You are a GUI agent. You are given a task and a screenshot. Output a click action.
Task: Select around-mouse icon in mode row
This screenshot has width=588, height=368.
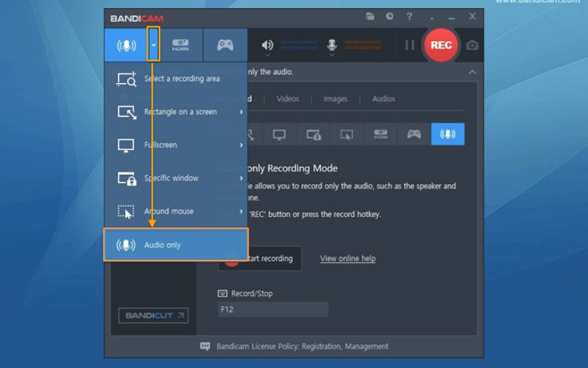pyautogui.click(x=346, y=135)
